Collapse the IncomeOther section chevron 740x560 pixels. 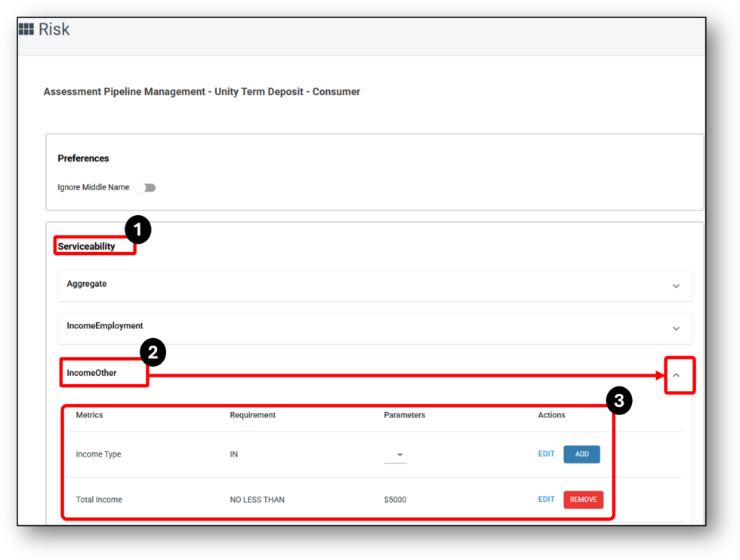676,375
